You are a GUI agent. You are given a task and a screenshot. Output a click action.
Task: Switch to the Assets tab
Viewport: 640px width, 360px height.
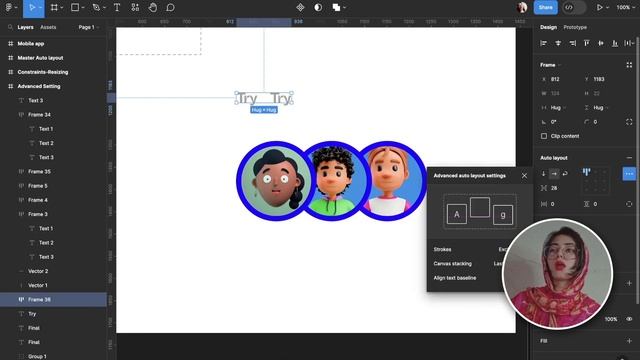coord(48,27)
